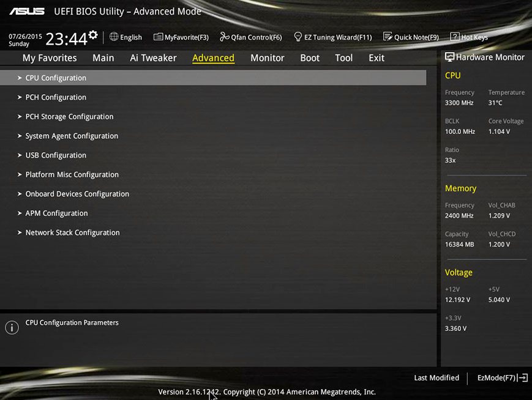Screen dimensions: 532x400
Task: Click the EzMode exit arrow icon
Action: (523, 377)
